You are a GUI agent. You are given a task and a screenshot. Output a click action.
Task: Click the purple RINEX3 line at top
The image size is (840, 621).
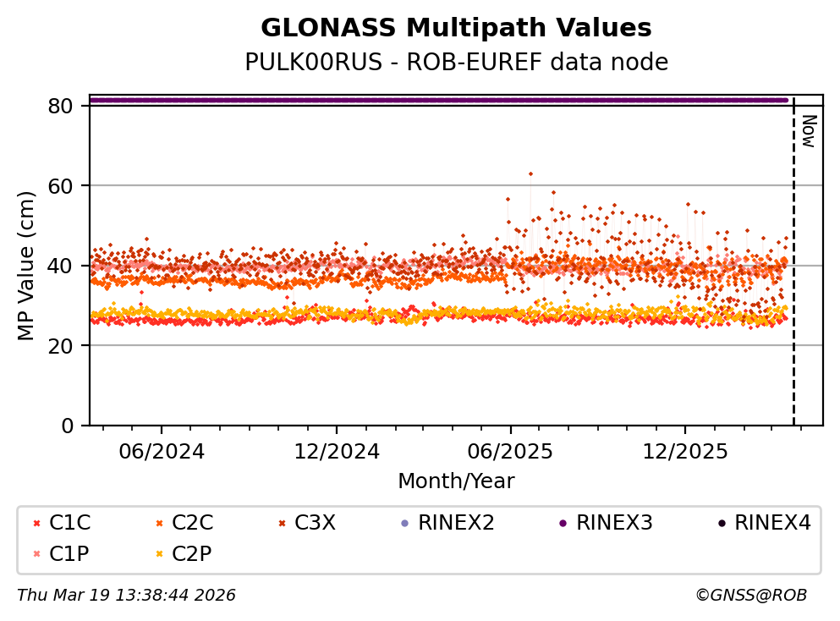(x=440, y=100)
